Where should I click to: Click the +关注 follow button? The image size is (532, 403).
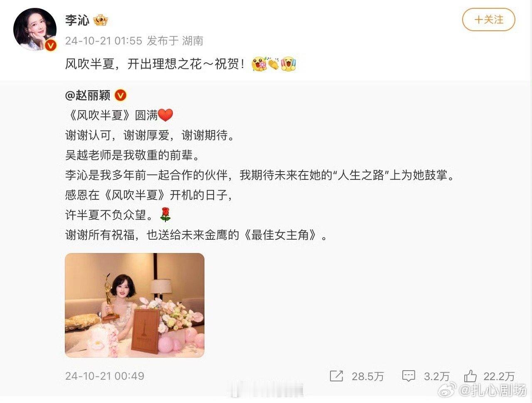tap(488, 20)
